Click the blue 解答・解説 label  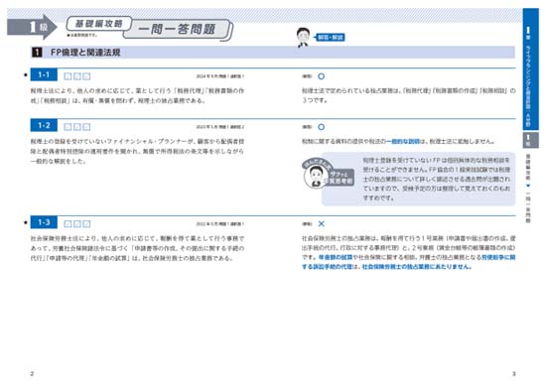[330, 38]
